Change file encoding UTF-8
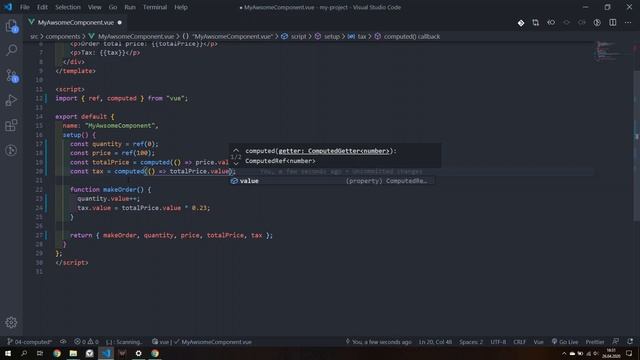Screen dimensions: 640x360 point(498,342)
